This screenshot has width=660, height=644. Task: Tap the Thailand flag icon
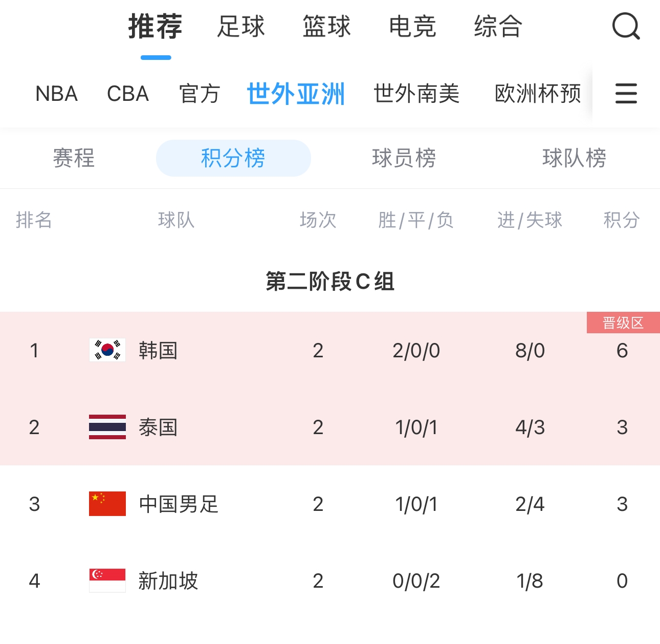(x=107, y=427)
